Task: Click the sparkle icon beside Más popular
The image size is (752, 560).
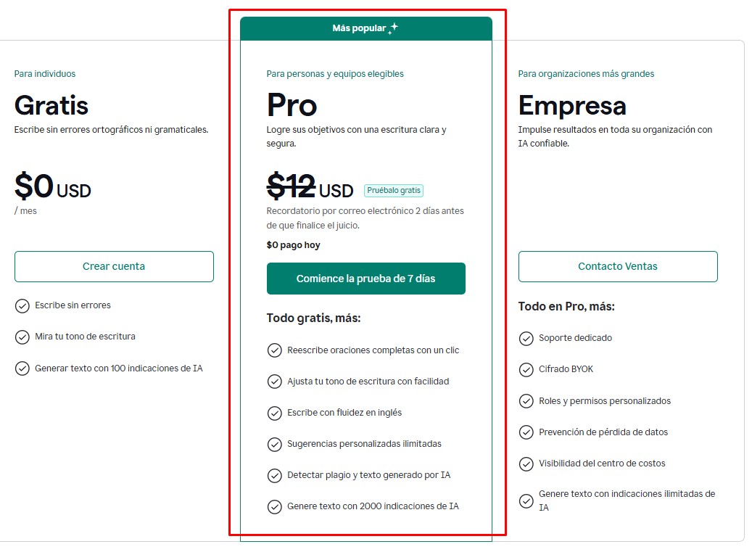Action: [393, 28]
